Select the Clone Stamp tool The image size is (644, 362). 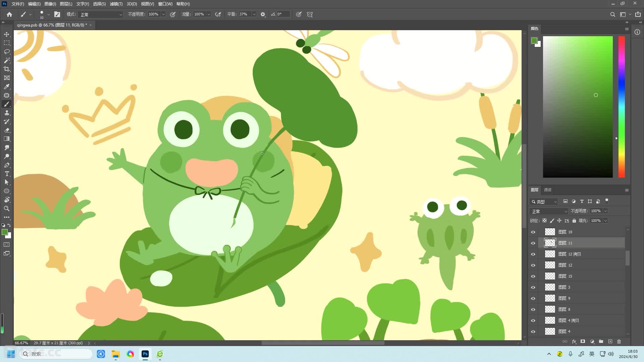pyautogui.click(x=7, y=113)
